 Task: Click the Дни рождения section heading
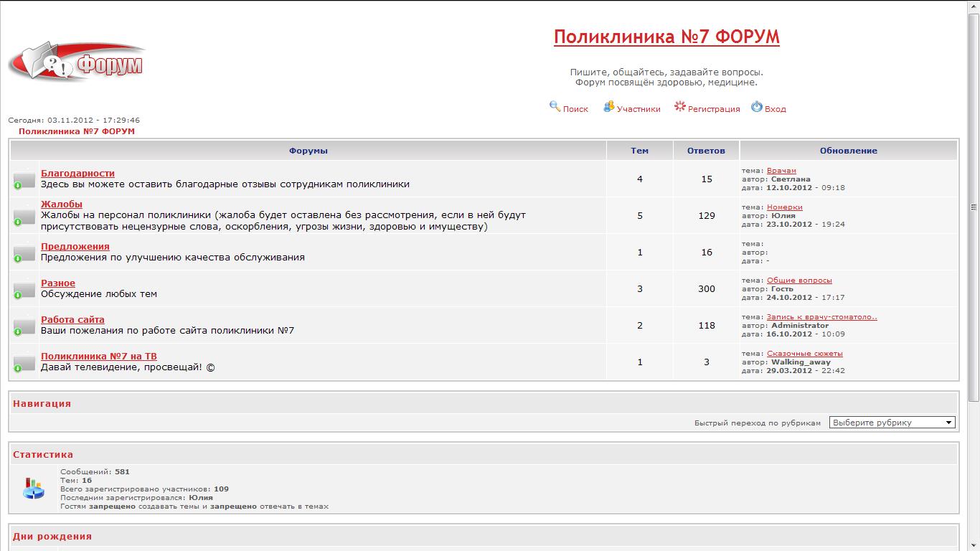52,536
